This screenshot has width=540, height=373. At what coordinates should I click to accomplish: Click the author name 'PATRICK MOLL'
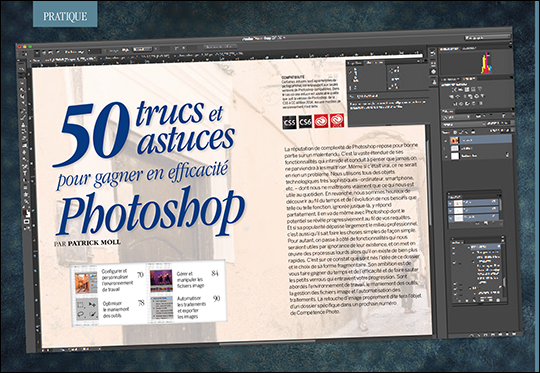pos(94,243)
